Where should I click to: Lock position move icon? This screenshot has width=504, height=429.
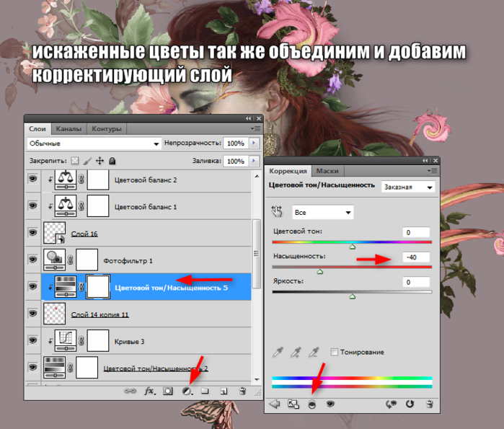coord(100,161)
